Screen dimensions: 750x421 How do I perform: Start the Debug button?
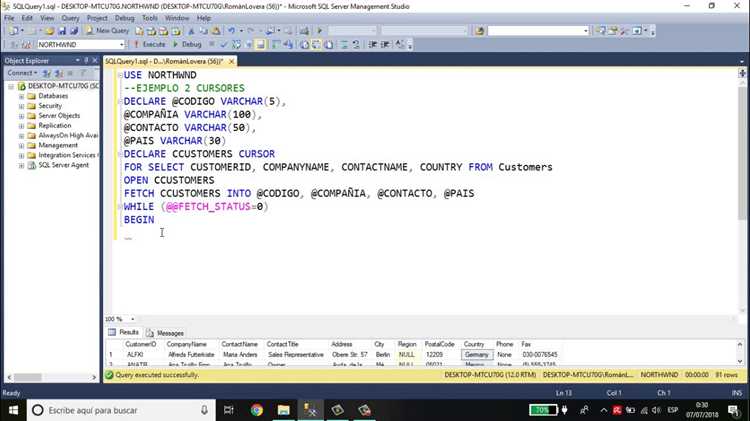pos(187,44)
